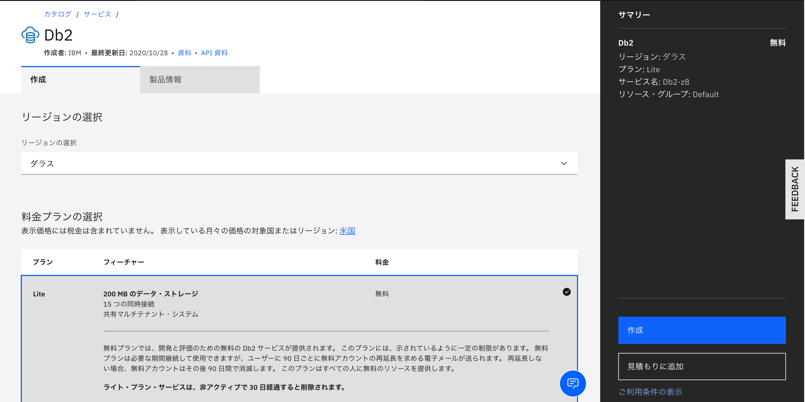This screenshot has width=805, height=402.
Task: Click the 無料 price in Lite row
Action: 382,294
